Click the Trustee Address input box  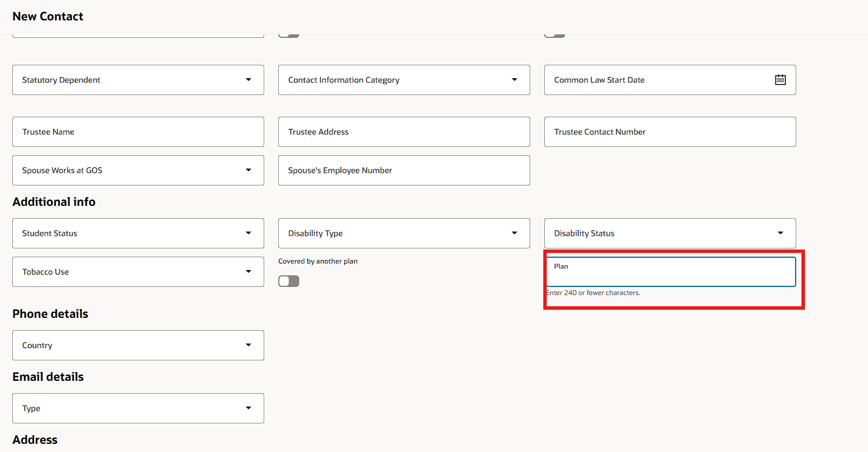(404, 132)
